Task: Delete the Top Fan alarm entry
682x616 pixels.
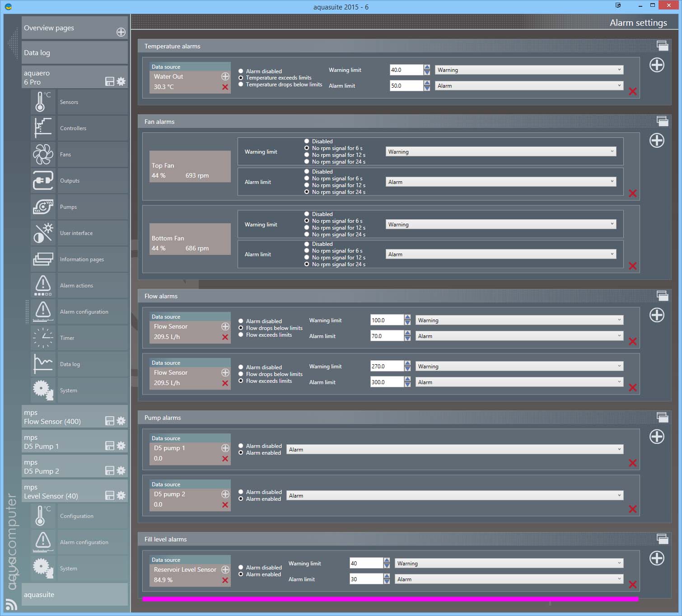Action: (632, 193)
